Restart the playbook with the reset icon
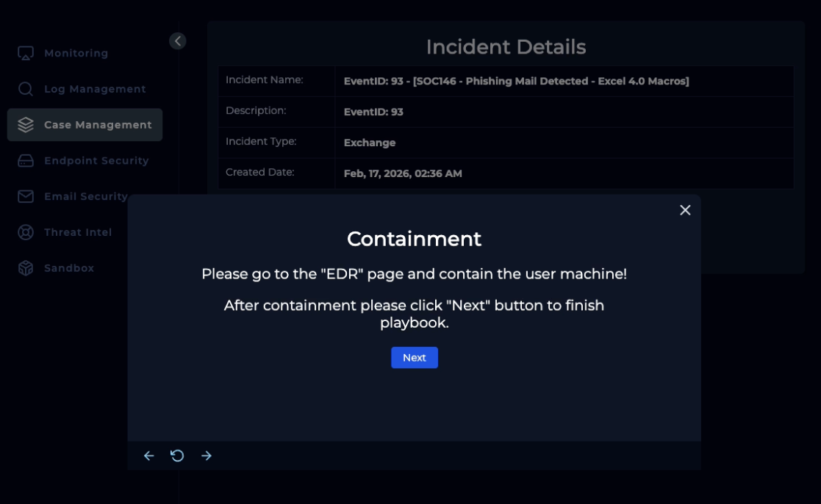 pos(177,456)
